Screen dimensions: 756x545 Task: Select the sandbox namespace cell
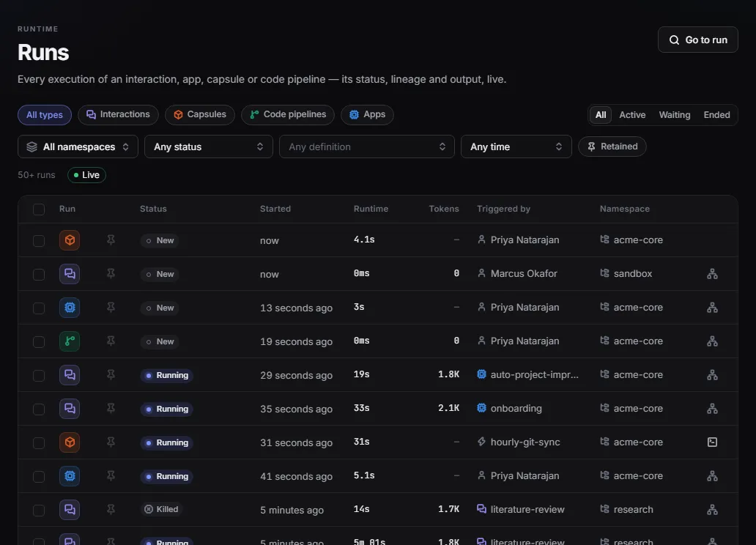point(626,273)
